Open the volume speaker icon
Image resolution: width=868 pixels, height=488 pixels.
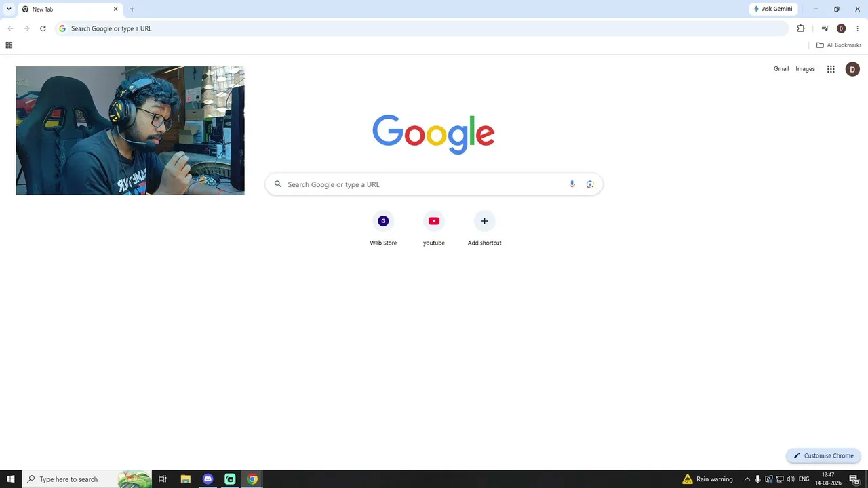[x=791, y=479]
